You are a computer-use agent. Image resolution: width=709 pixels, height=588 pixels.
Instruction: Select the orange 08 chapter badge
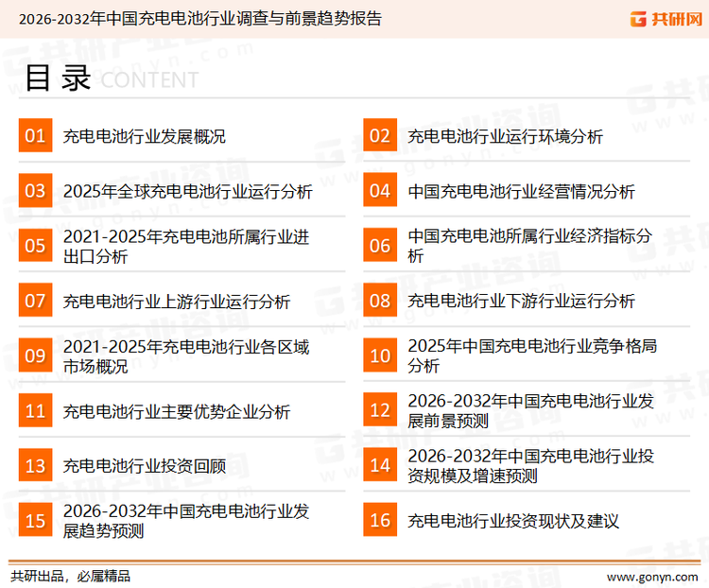tap(380, 301)
